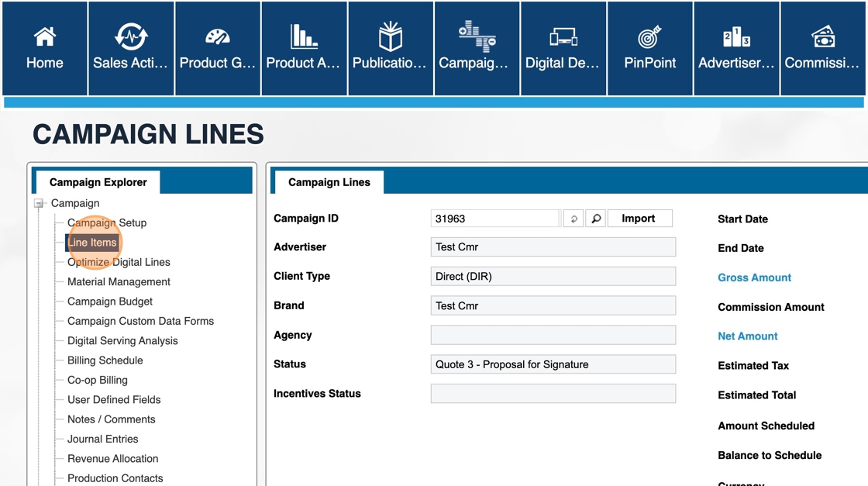Click the Amount Scheduled label
The height and width of the screenshot is (486, 868).
click(766, 426)
